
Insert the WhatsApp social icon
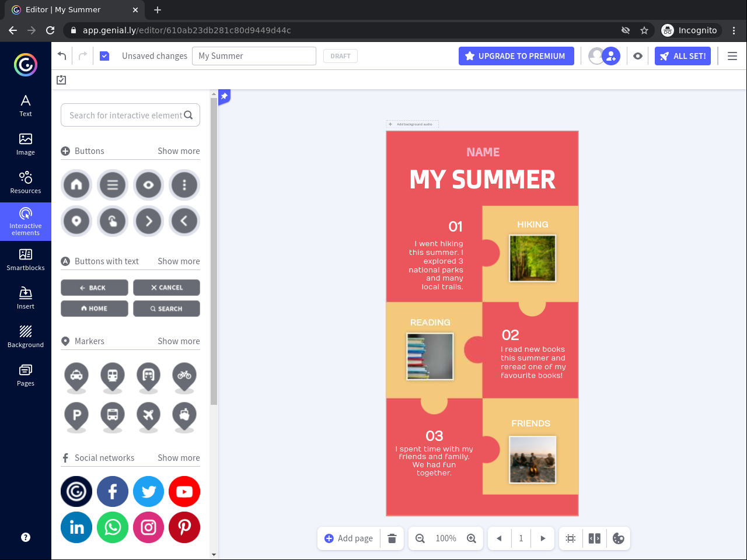pyautogui.click(x=113, y=527)
